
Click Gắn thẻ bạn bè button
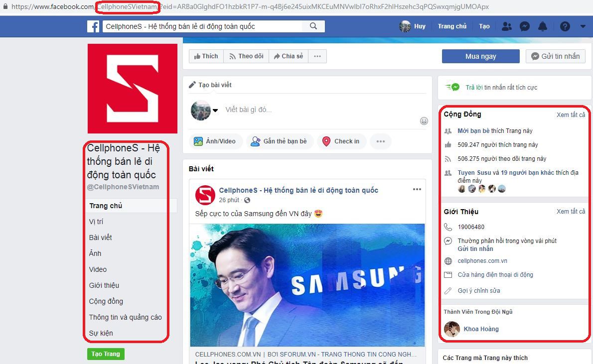pyautogui.click(x=279, y=141)
